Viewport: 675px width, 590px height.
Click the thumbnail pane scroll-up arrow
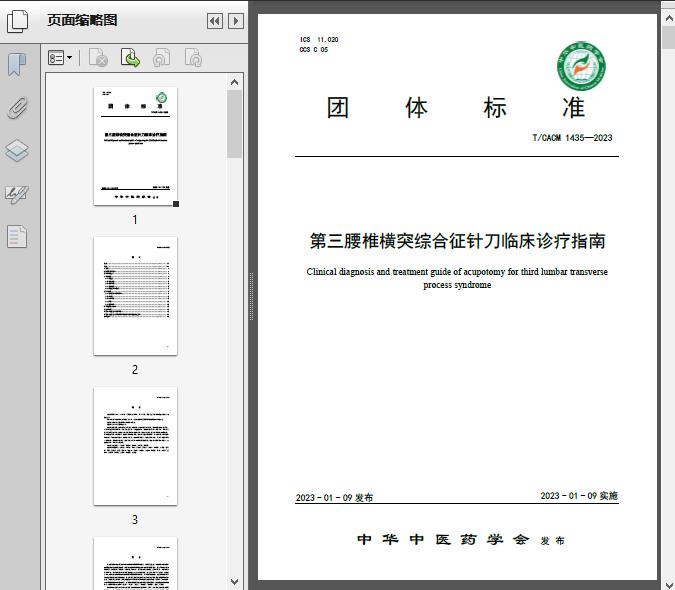tap(235, 82)
